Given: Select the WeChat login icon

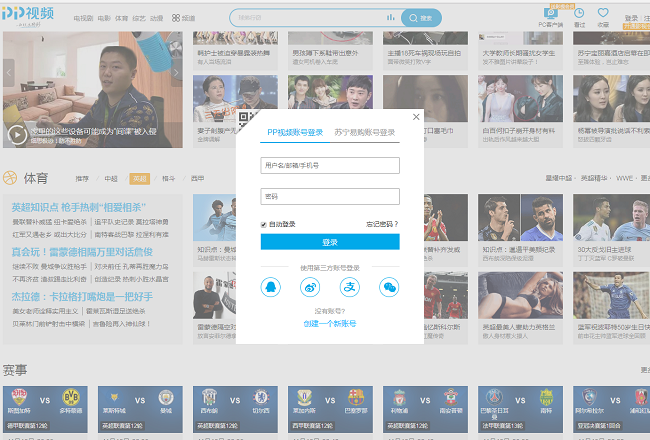Looking at the screenshot, I should coord(388,288).
